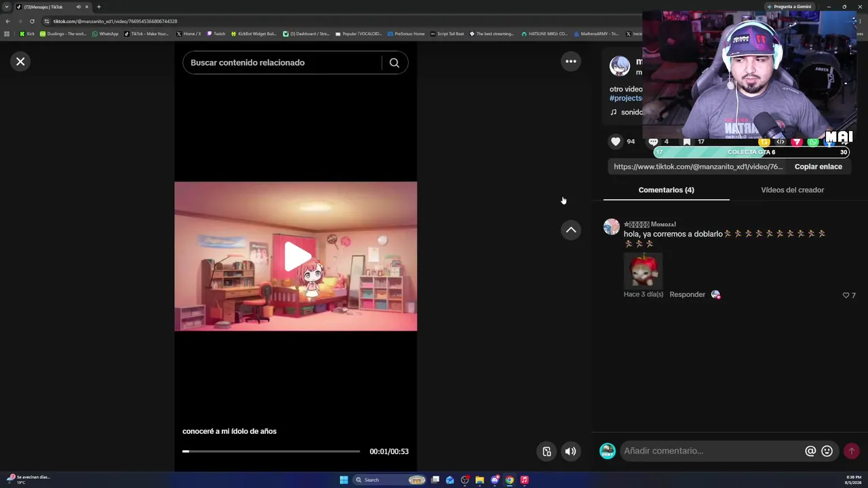Click the @ mention icon in the comment box
The image size is (868, 488).
coord(810,451)
